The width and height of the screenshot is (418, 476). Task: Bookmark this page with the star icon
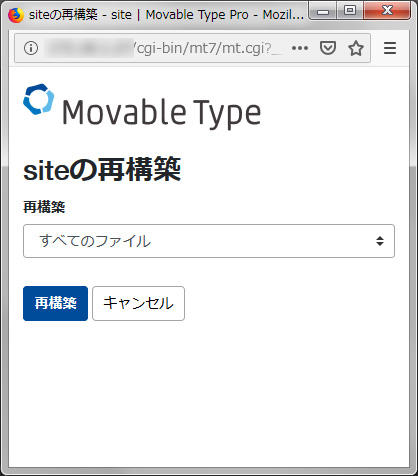(356, 48)
